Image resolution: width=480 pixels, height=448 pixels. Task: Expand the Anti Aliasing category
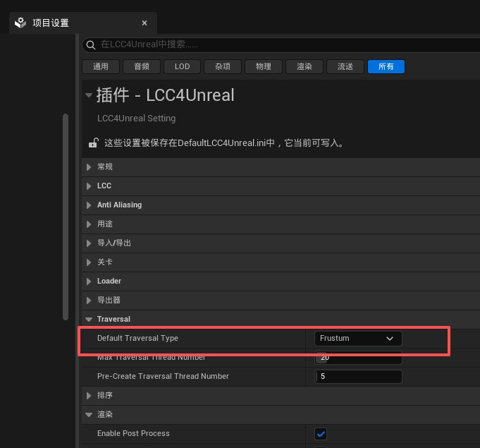point(89,205)
